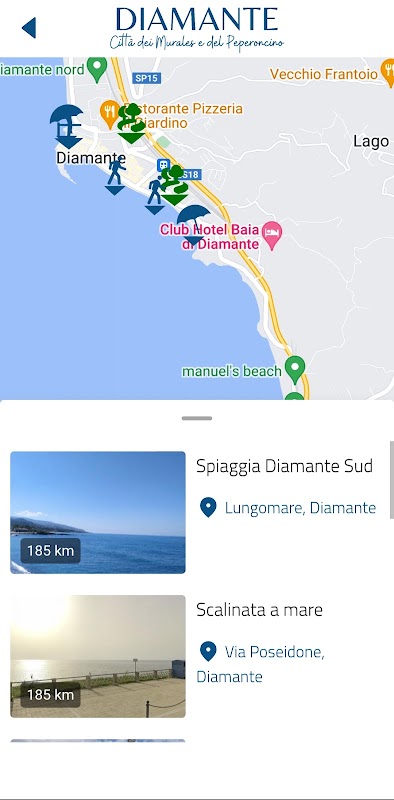Viewport: 394px width, 800px height.
Task: Tap the back arrow in header
Action: click(x=29, y=28)
